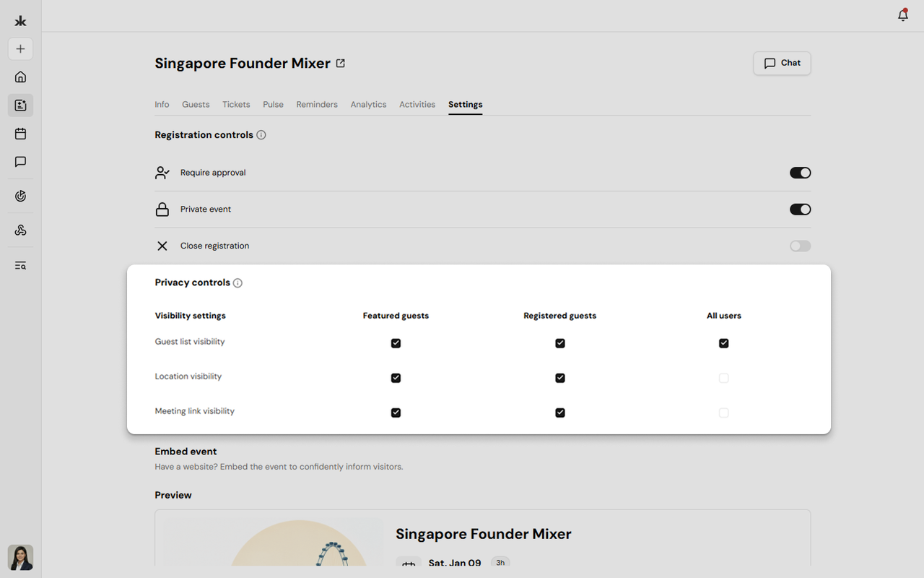
Task: Click the Preview heading
Action: click(173, 495)
